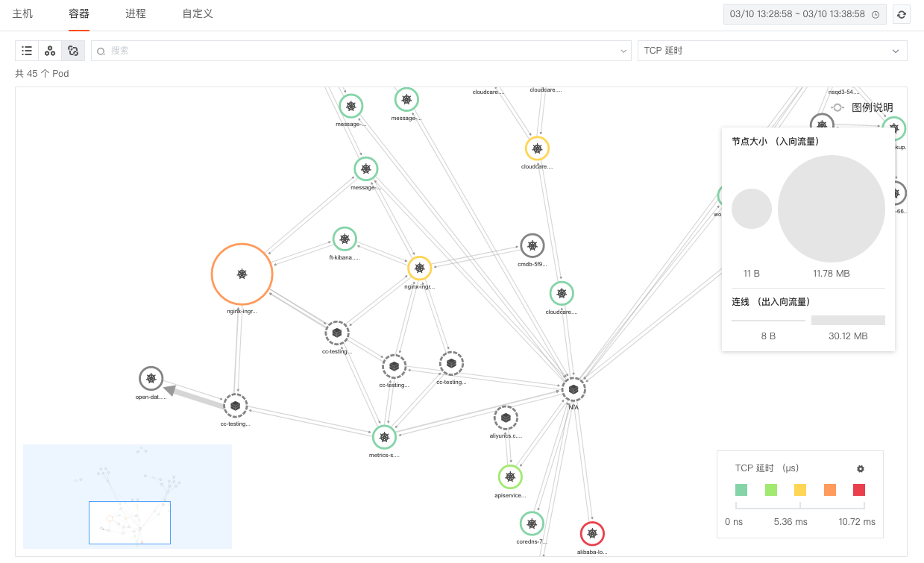Switch to honeycomb view icon

click(x=50, y=51)
